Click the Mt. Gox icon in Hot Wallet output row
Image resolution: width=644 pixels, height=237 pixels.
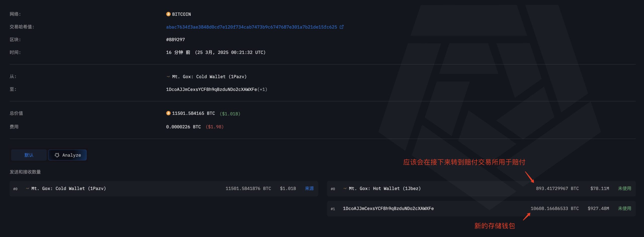coord(345,189)
